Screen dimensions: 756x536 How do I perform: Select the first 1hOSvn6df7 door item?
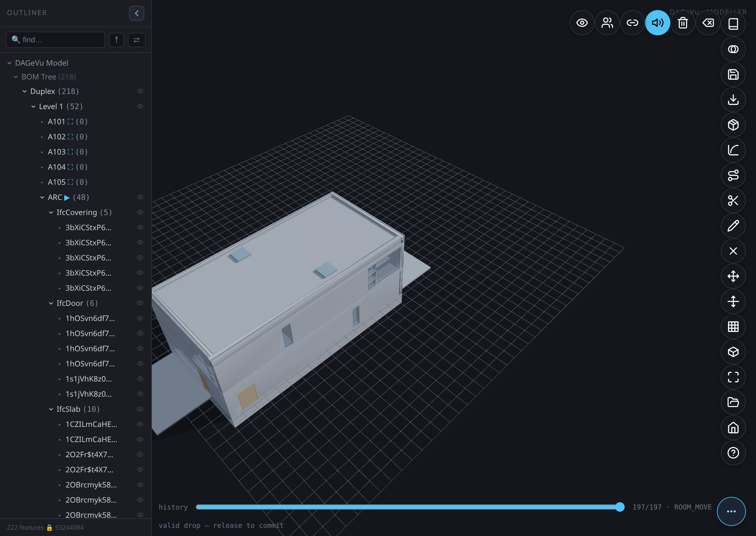click(90, 318)
